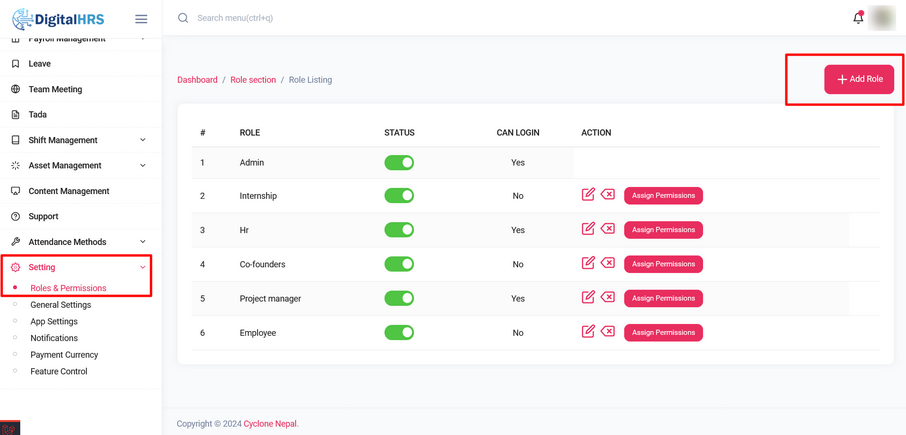The height and width of the screenshot is (435, 906).
Task: Click the Add Role button
Action: tap(859, 79)
